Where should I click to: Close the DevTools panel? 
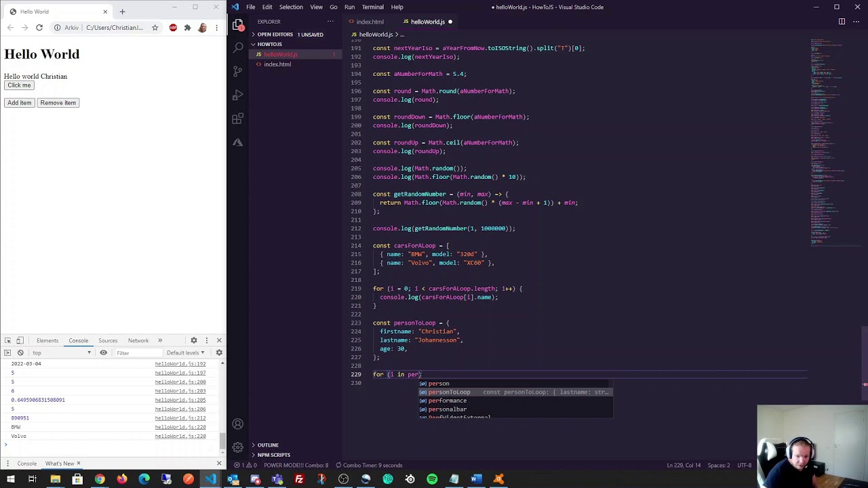(x=218, y=340)
